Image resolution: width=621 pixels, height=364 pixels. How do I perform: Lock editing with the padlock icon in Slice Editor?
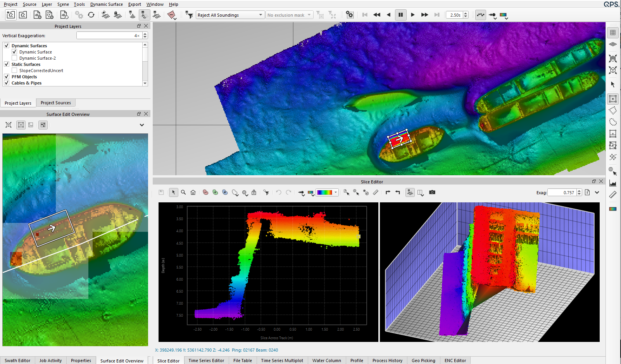(x=254, y=192)
